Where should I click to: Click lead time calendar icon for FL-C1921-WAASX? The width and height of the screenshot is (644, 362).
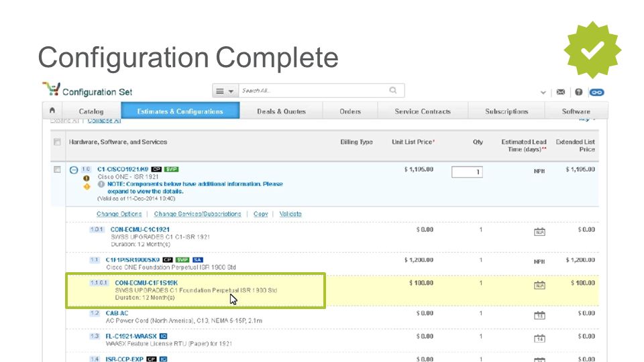coord(539,338)
